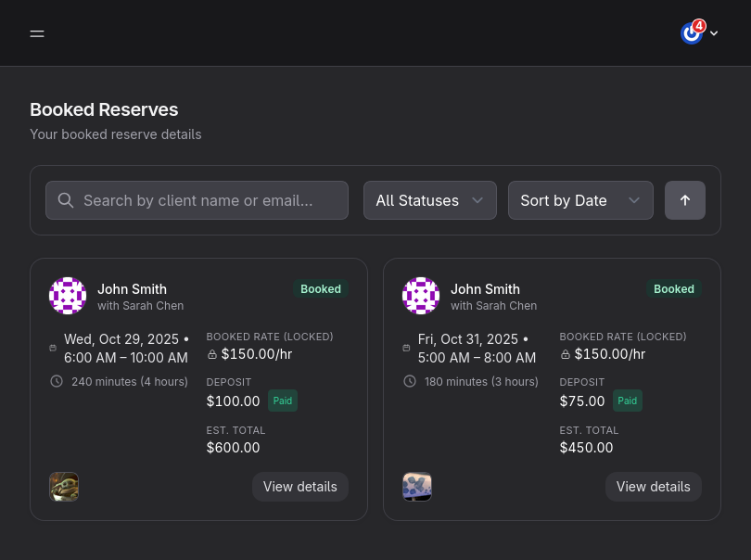Click the search magnifier icon
This screenshot has width=751, height=560.
pos(66,200)
